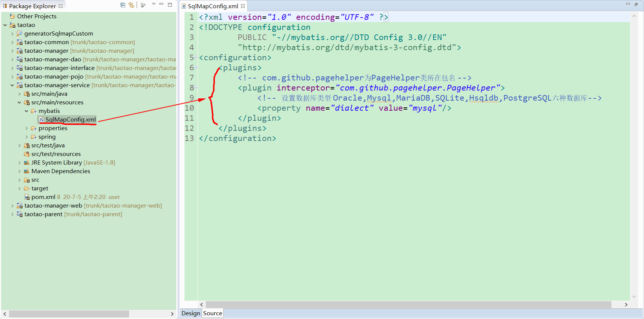Expand the target folder
Viewport: 644px width, 319px height.
tap(19, 188)
